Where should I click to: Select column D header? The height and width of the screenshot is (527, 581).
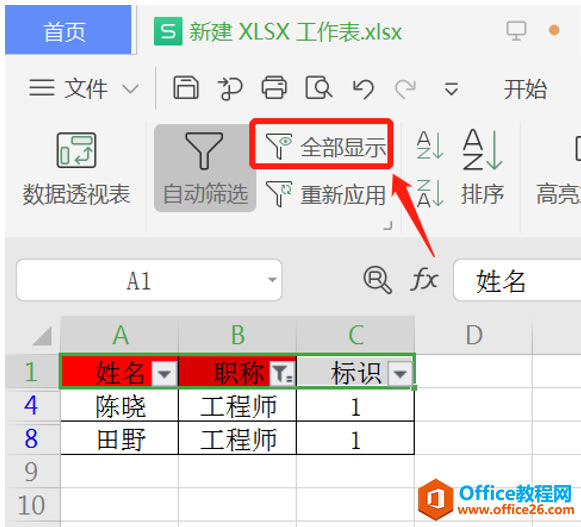click(x=474, y=335)
